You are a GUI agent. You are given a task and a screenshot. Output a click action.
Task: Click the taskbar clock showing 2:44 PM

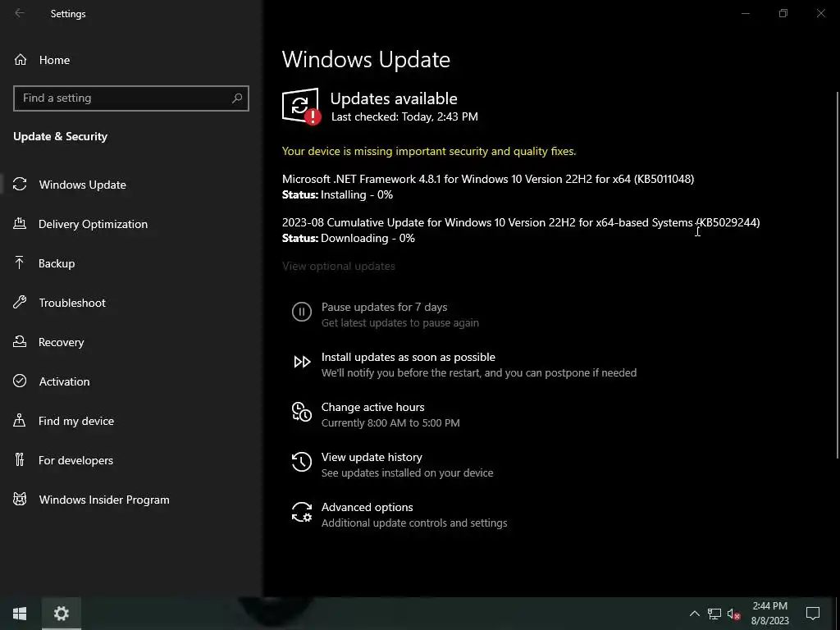(x=769, y=614)
